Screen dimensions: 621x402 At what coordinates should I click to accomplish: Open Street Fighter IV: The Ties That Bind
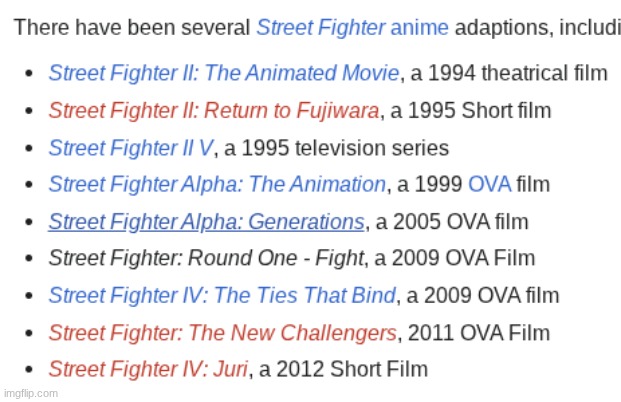(222, 295)
